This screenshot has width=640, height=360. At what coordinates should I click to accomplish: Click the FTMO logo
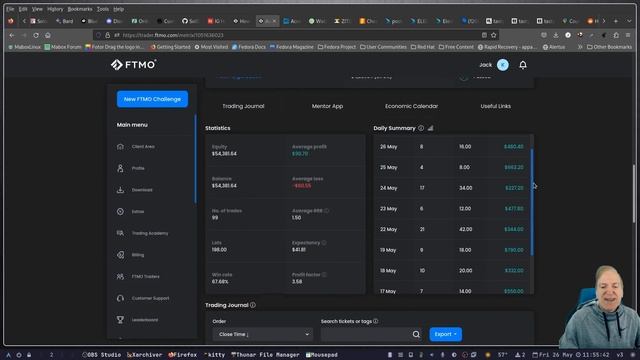click(133, 64)
